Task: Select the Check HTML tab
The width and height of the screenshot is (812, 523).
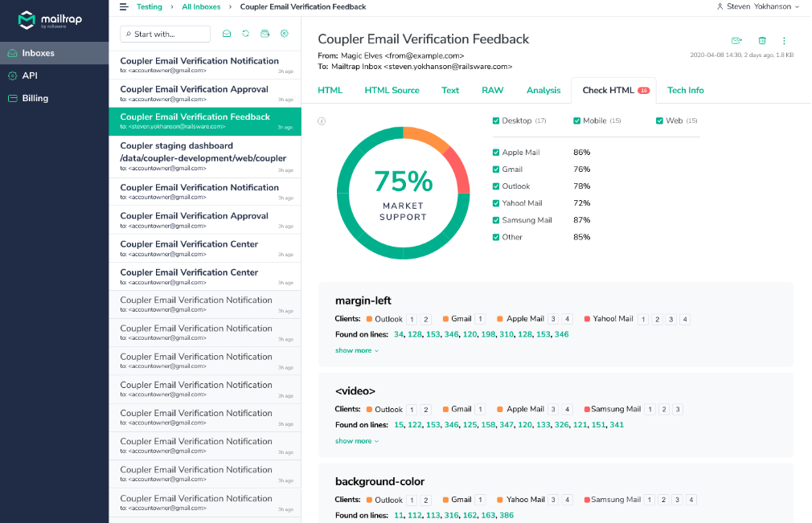Action: tap(613, 91)
